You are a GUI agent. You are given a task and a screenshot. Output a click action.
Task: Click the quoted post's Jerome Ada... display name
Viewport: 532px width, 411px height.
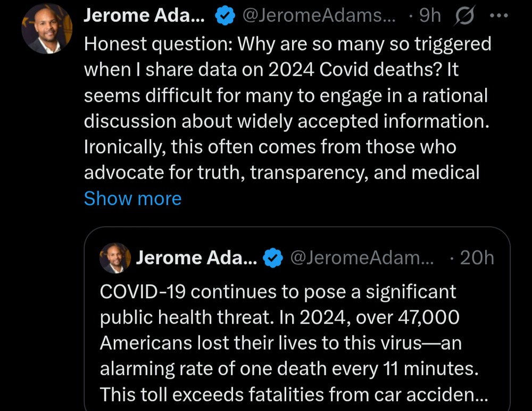(x=196, y=258)
